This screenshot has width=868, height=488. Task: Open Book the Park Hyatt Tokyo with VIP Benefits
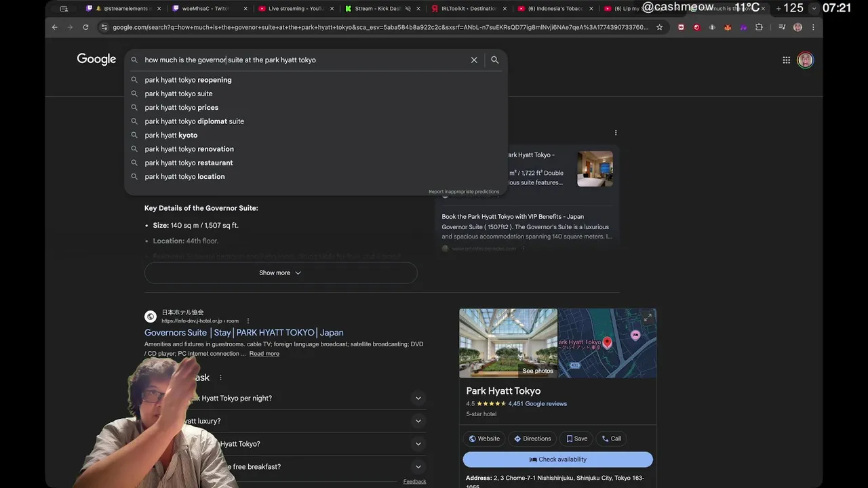pyautogui.click(x=513, y=217)
